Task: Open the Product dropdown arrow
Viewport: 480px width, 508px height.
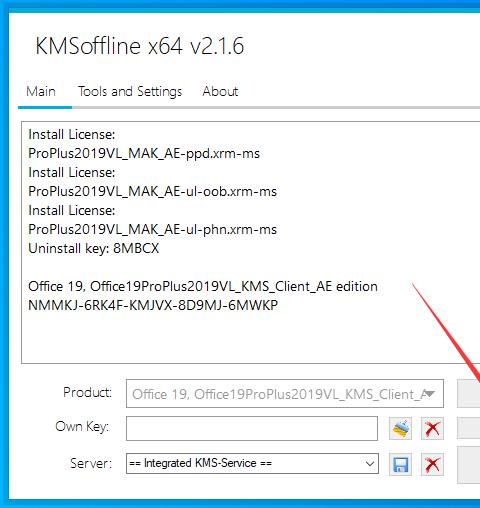Action: (429, 394)
